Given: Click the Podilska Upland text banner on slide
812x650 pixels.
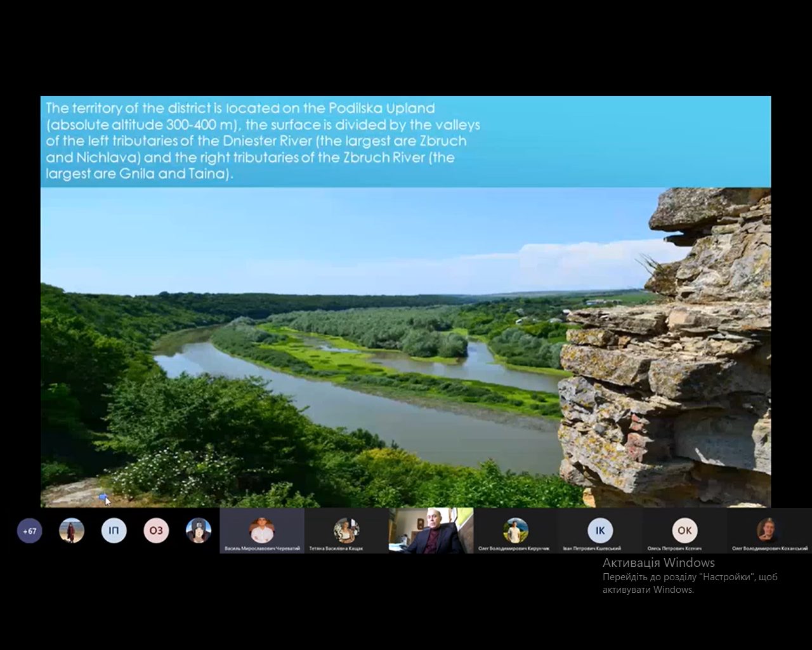Looking at the screenshot, I should tap(263, 141).
